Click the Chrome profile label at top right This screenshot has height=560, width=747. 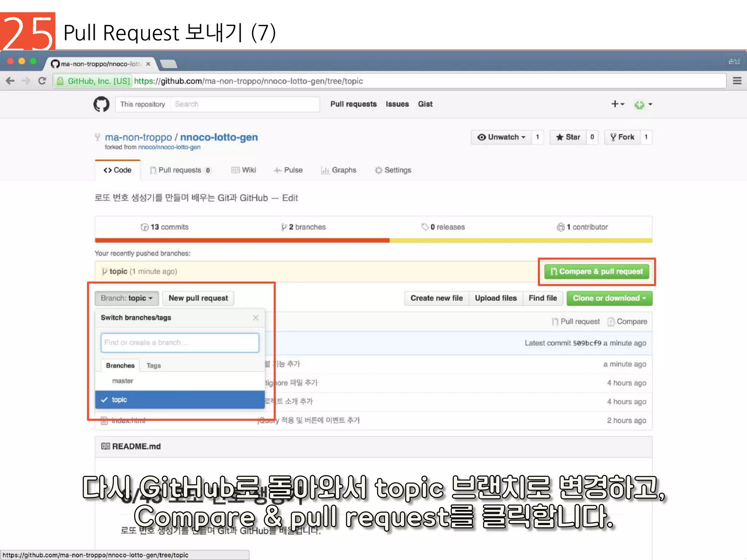point(734,61)
